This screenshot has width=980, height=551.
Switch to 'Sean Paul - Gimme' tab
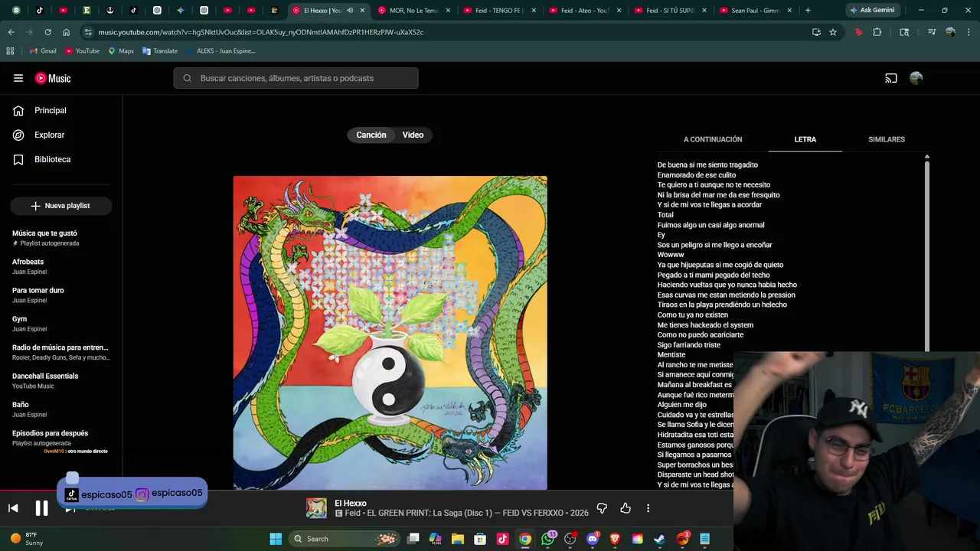[x=756, y=10]
